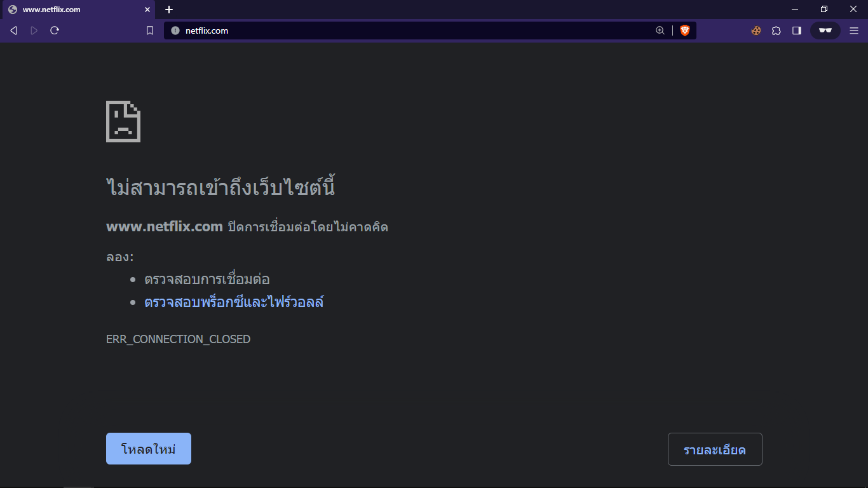This screenshot has width=868, height=488.
Task: Open the hamburger main menu
Action: tap(854, 30)
